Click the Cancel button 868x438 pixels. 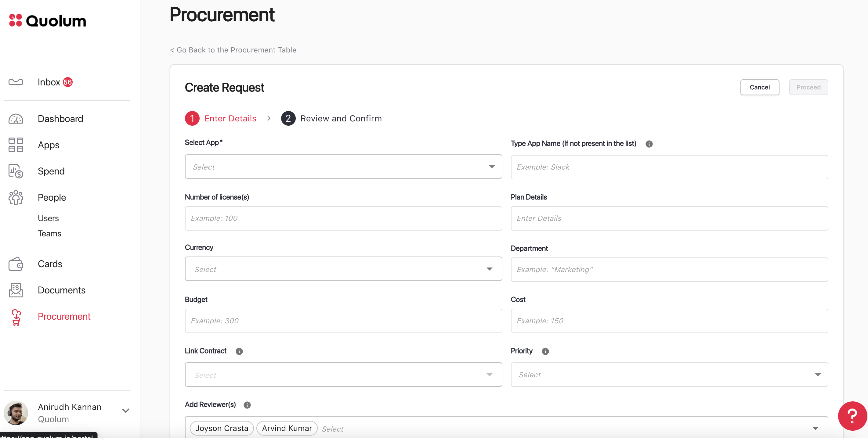[x=759, y=88]
